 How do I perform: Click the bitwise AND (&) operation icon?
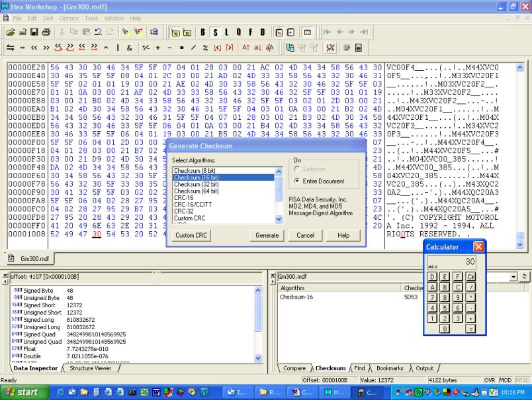coord(129,48)
